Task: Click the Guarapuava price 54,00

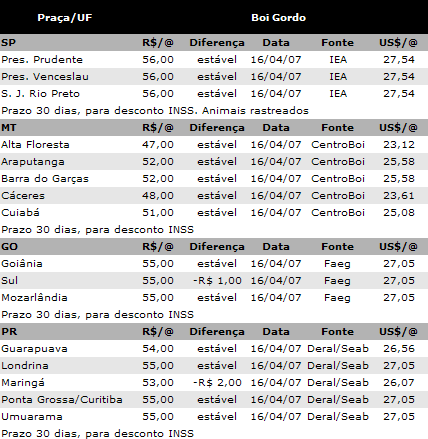Action: (x=158, y=349)
